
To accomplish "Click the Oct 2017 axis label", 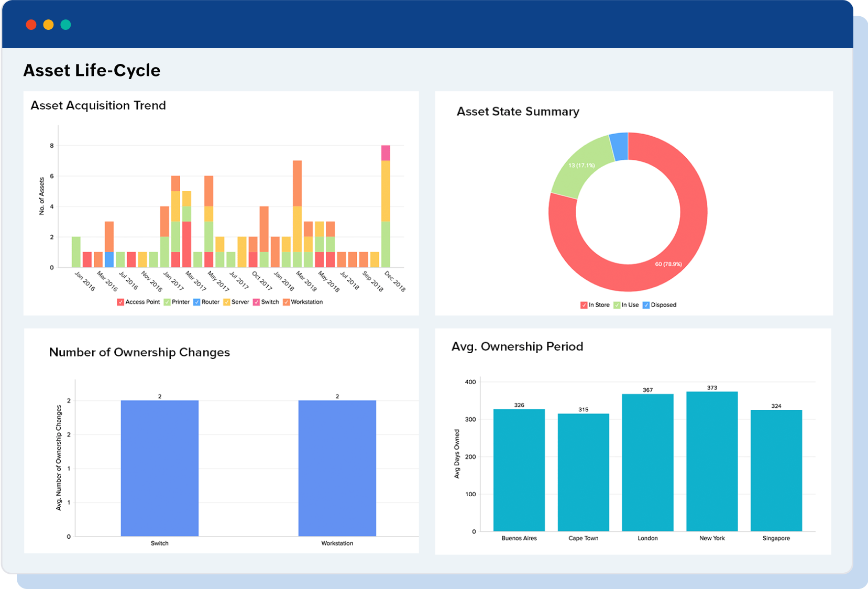I will point(262,281).
